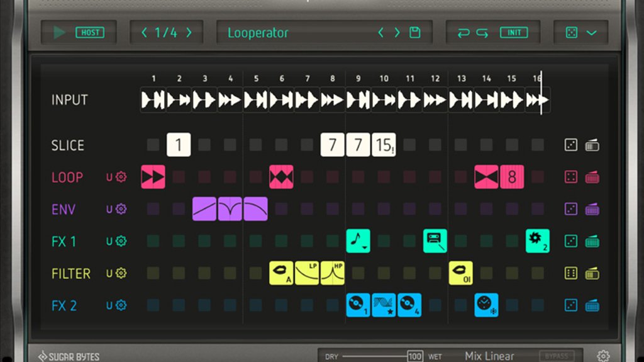Open FILTER row settings gear

tap(121, 273)
